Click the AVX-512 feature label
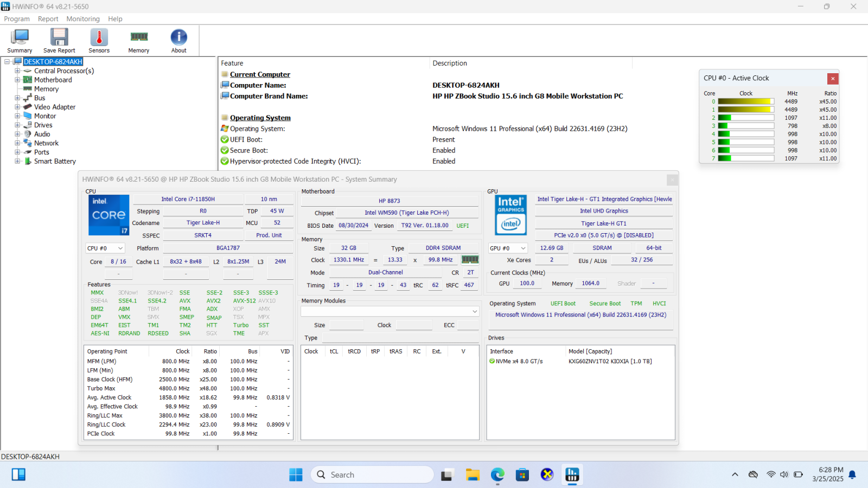Viewport: 868px width, 488px height. pyautogui.click(x=244, y=301)
